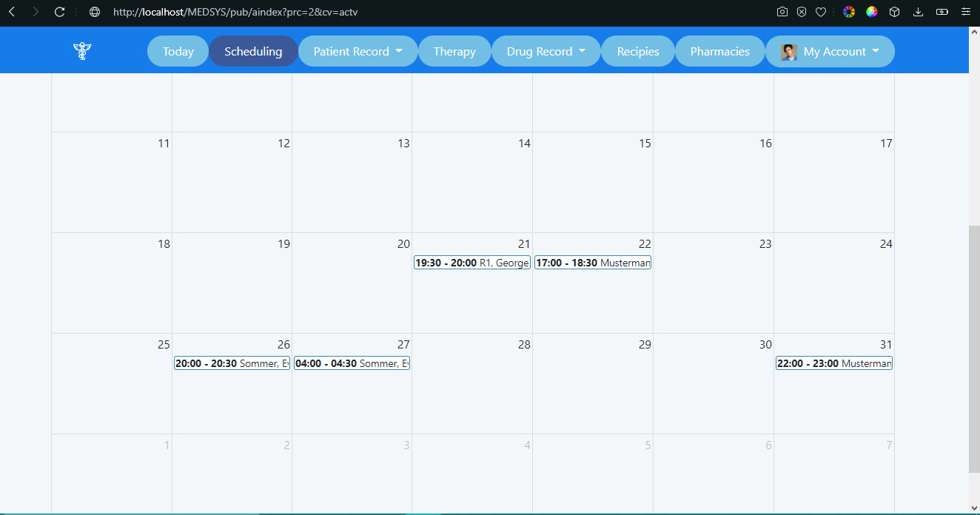
Task: Expand the Drug Record dropdown
Action: [x=546, y=51]
